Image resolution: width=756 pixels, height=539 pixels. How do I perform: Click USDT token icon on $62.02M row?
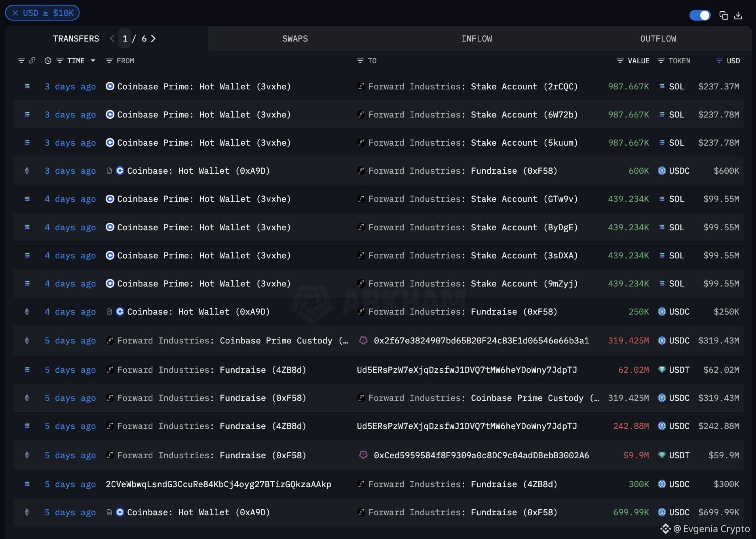[x=662, y=370]
